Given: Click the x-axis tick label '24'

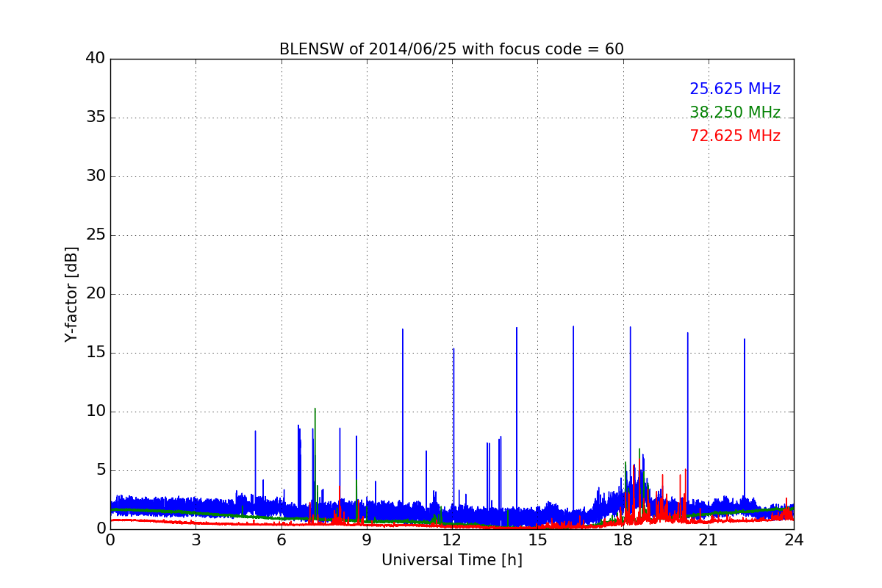Looking at the screenshot, I should pos(794,540).
